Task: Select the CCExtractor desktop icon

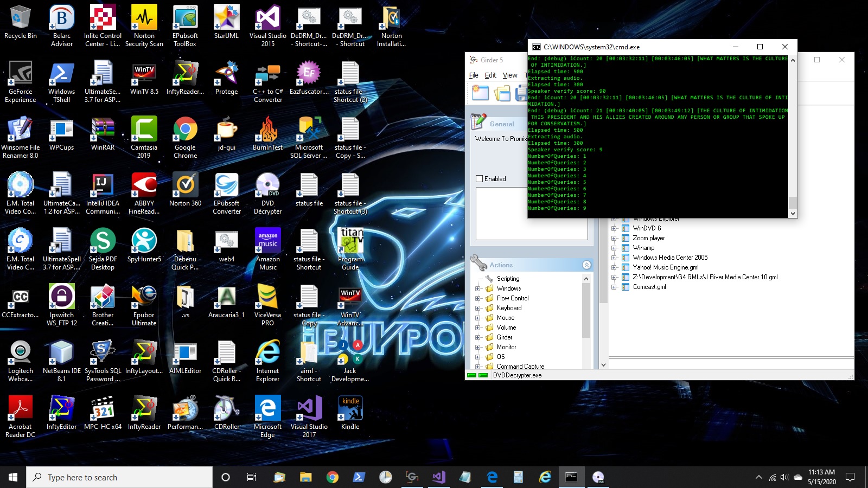Action: click(21, 302)
